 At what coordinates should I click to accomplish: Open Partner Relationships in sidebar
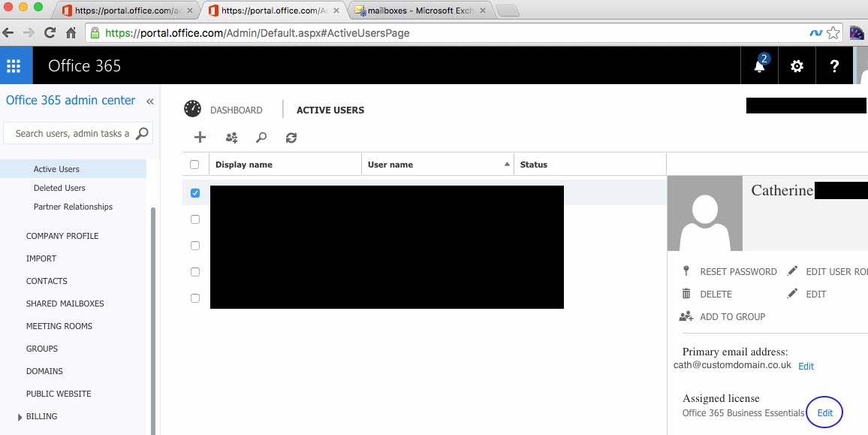coord(73,207)
